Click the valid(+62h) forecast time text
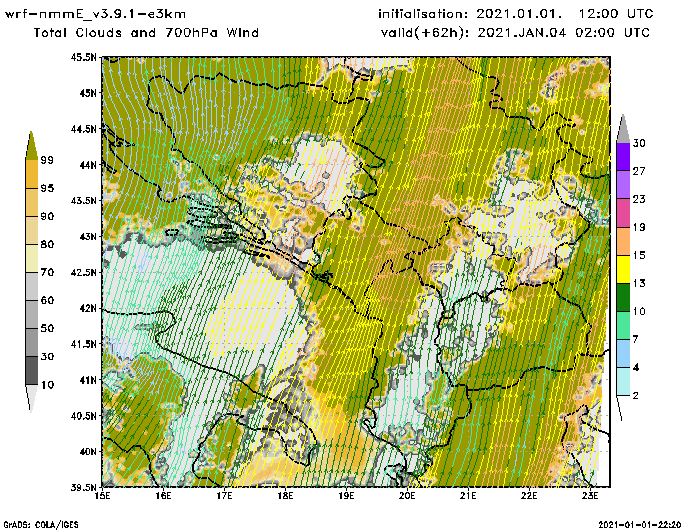700x530 pixels. pos(515,33)
